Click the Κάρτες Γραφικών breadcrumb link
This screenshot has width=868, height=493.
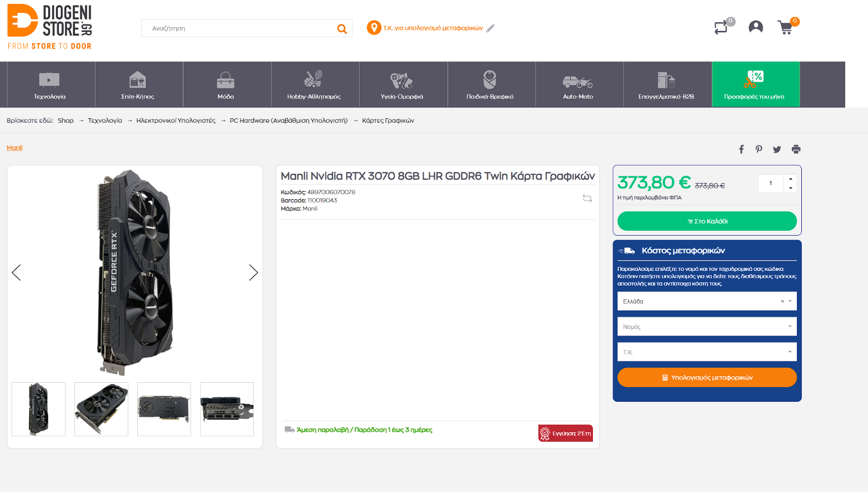(388, 121)
